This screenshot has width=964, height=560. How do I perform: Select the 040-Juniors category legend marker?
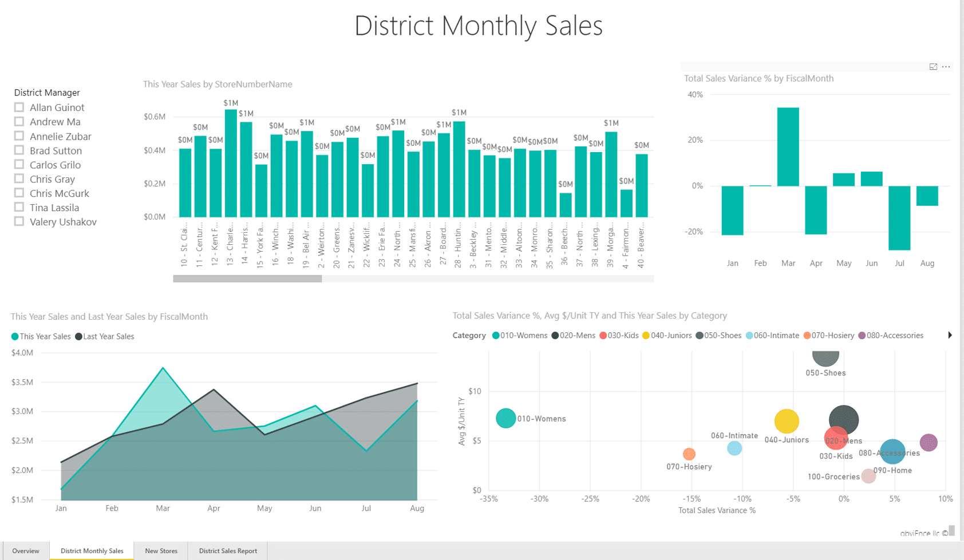(646, 335)
